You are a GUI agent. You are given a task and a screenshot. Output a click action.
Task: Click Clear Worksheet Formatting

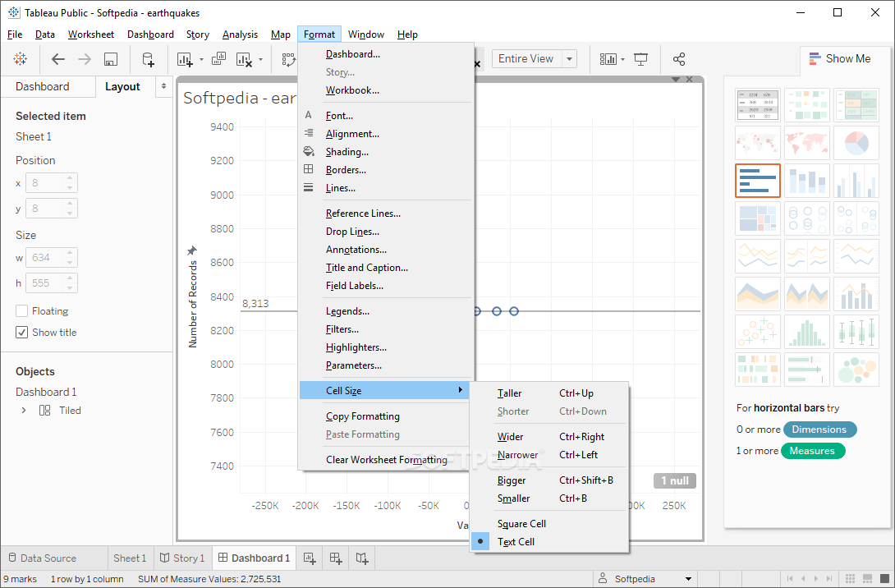(x=387, y=460)
